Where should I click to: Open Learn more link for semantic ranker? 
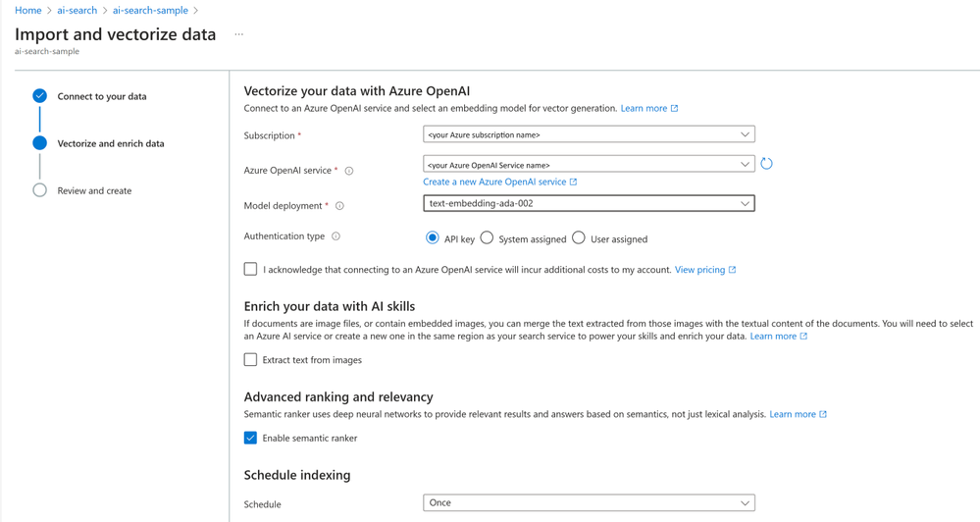pos(798,414)
